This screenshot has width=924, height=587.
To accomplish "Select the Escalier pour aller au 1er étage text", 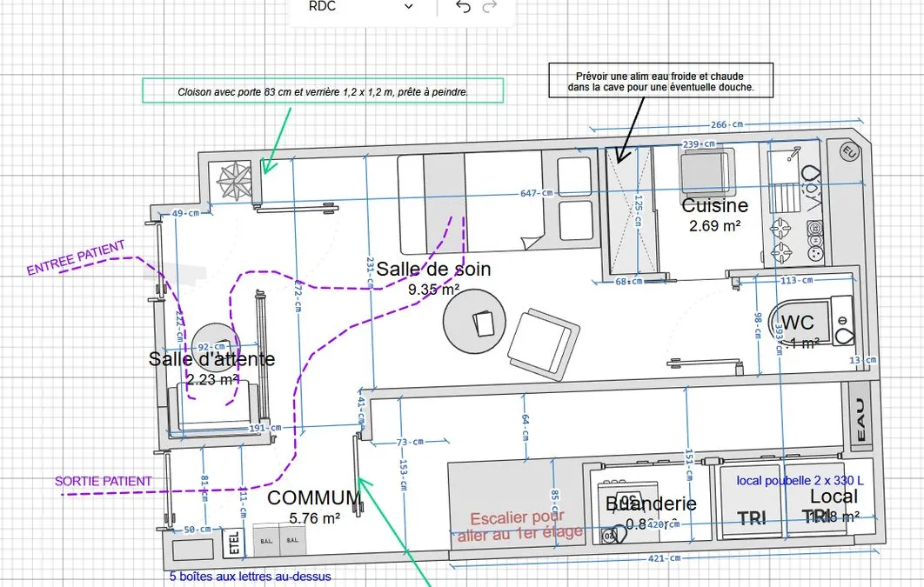I will coord(520,525).
